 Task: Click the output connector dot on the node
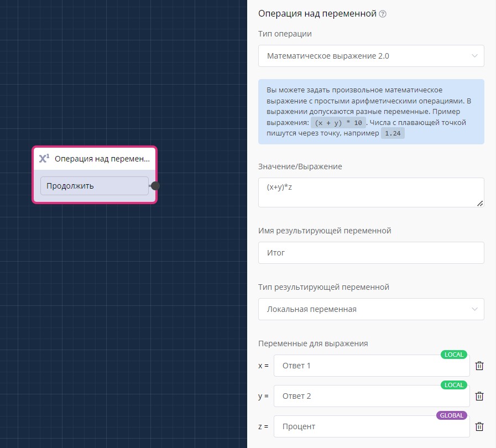[x=155, y=186]
